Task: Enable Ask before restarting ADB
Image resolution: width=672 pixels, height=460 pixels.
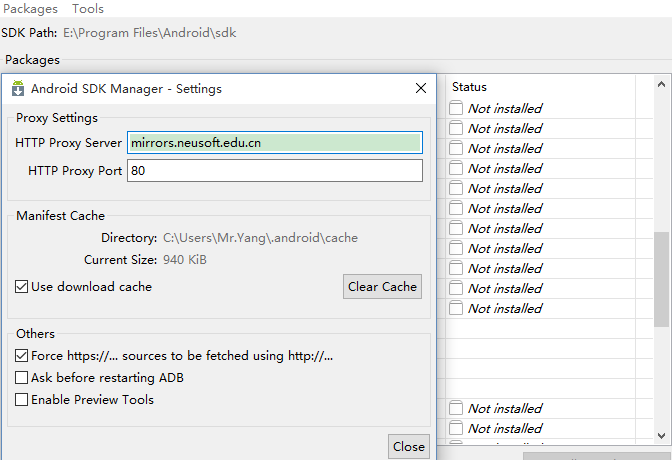Action: click(x=22, y=378)
